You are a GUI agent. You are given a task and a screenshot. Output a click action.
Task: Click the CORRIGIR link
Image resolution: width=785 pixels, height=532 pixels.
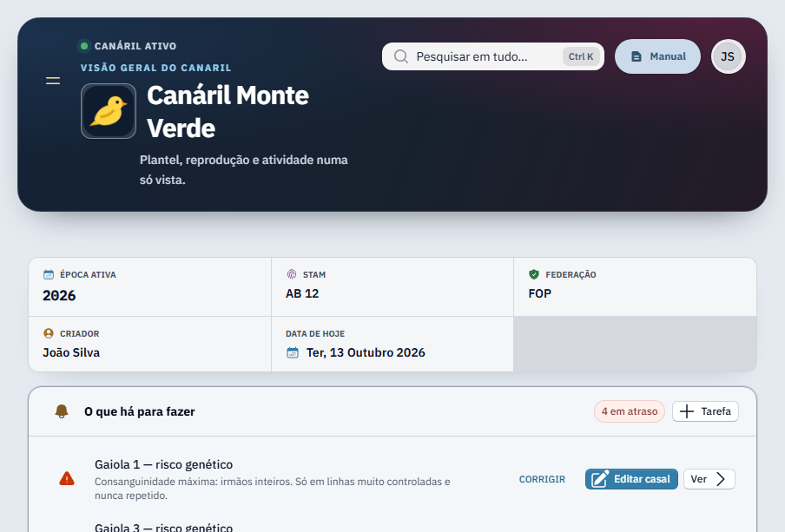(542, 479)
